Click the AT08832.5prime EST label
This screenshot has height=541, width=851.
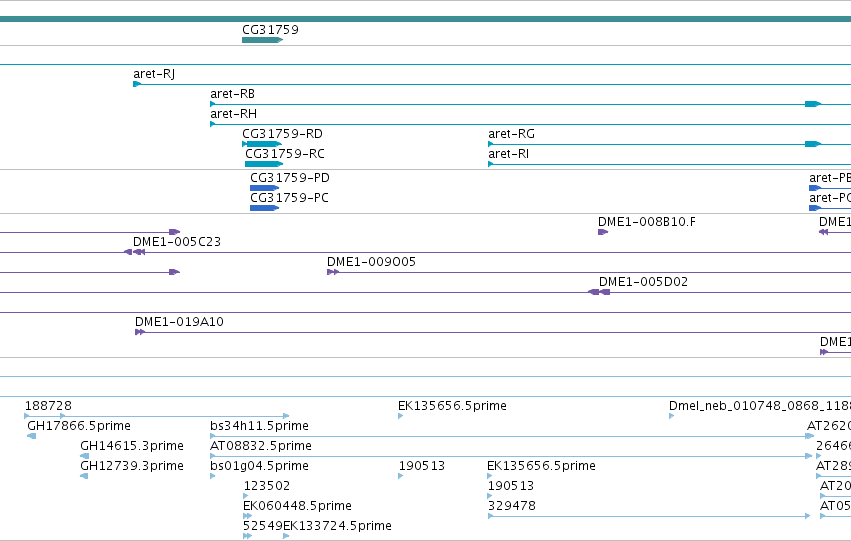pyautogui.click(x=261, y=446)
